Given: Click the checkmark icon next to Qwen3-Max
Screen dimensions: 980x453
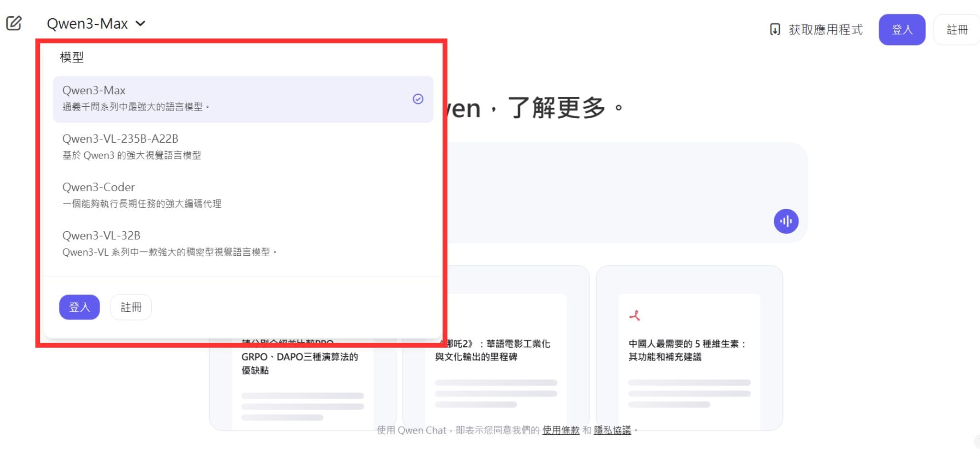Looking at the screenshot, I should [417, 99].
